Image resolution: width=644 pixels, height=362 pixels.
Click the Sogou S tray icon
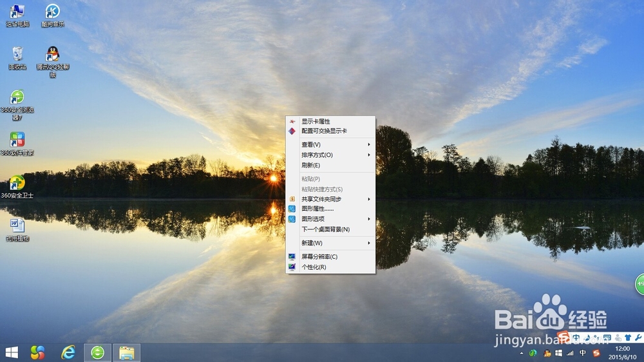[x=596, y=353]
